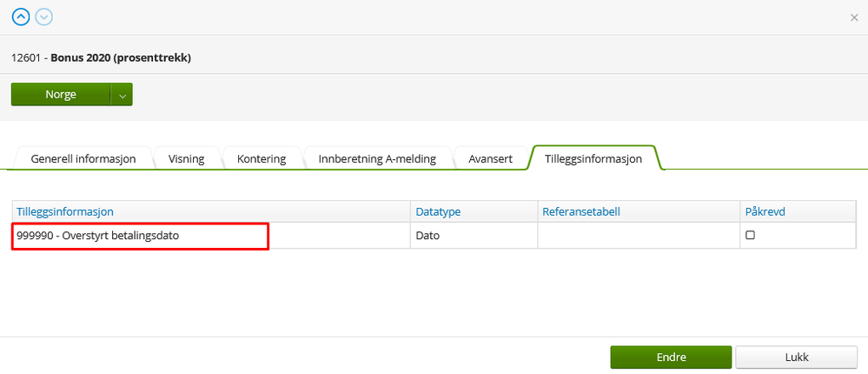The image size is (868, 374).
Task: Click the up arrow navigation icon
Action: [20, 17]
